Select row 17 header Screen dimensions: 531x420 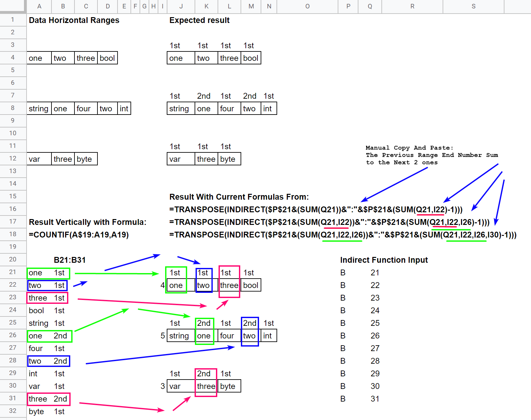(13, 222)
